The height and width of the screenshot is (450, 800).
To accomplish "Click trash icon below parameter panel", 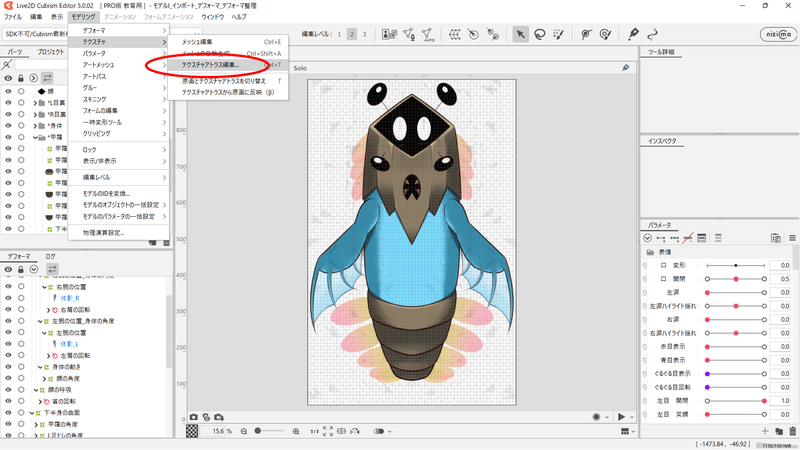I will coord(792,431).
